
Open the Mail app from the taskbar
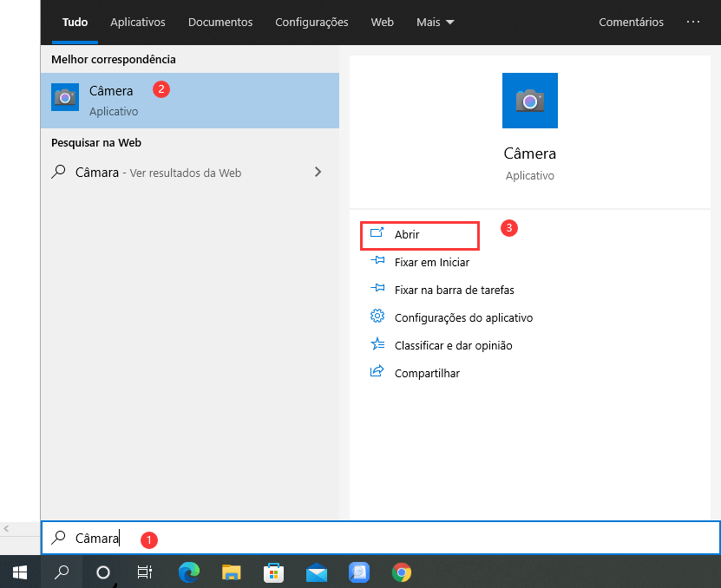[x=316, y=572]
